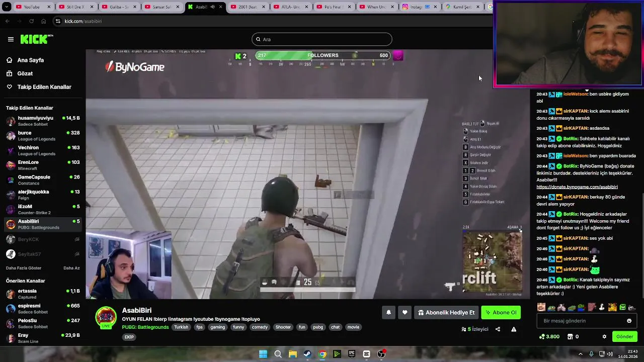Open PUBG: Battlegrounds category link
This screenshot has width=644, height=362.
[x=145, y=327]
